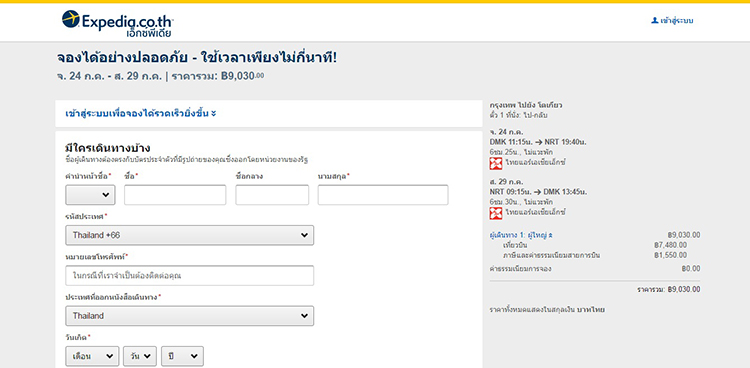Click the DMK 11:15 → NRT 19:40 flight text
The image size is (750, 368).
click(538, 142)
